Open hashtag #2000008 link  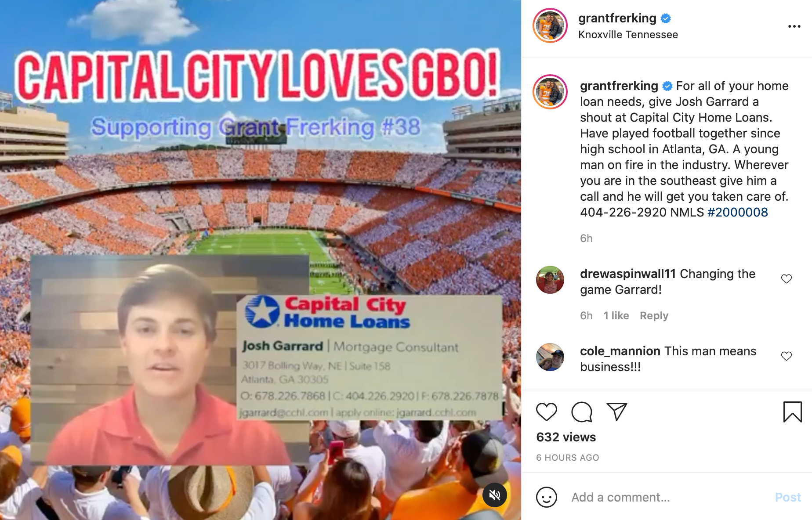click(738, 213)
